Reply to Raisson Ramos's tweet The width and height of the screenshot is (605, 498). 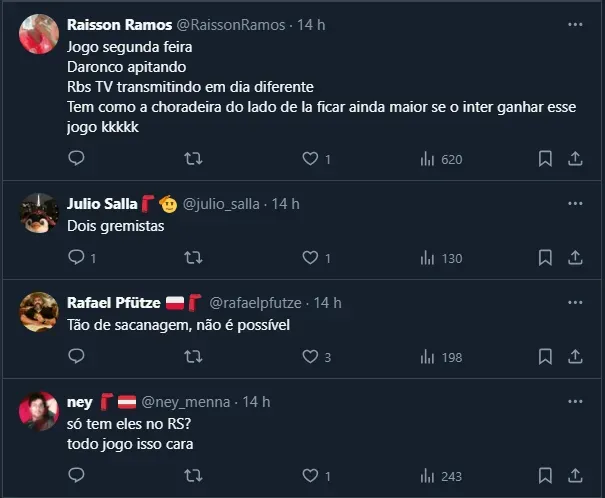[76, 158]
